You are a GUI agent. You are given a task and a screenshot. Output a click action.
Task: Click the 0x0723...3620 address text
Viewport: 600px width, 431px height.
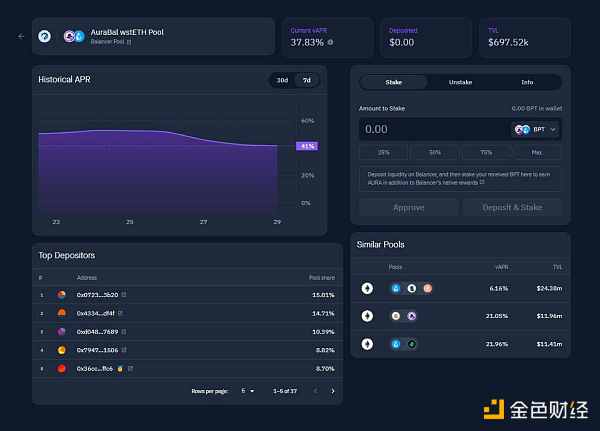click(x=97, y=295)
